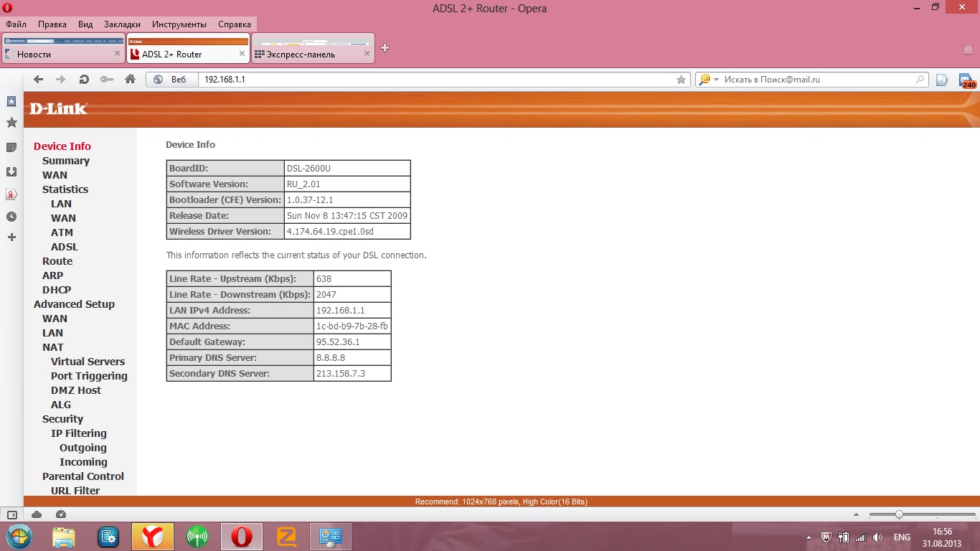Open URL Filter settings
This screenshot has height=551, width=980.
pos(75,491)
